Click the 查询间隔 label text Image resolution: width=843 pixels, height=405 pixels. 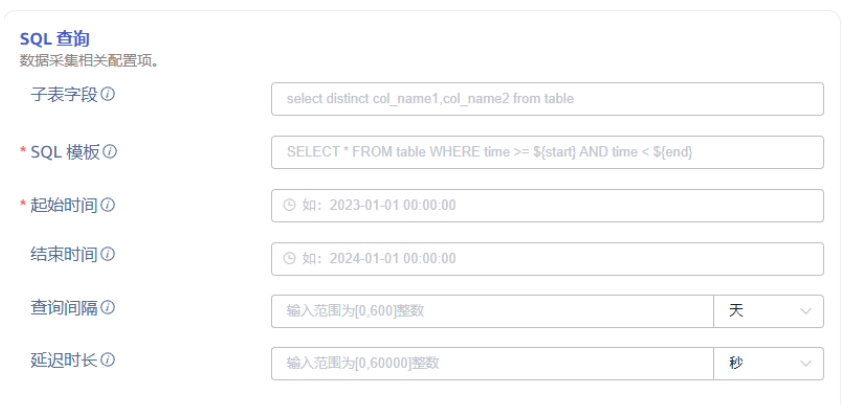pyautogui.click(x=64, y=308)
